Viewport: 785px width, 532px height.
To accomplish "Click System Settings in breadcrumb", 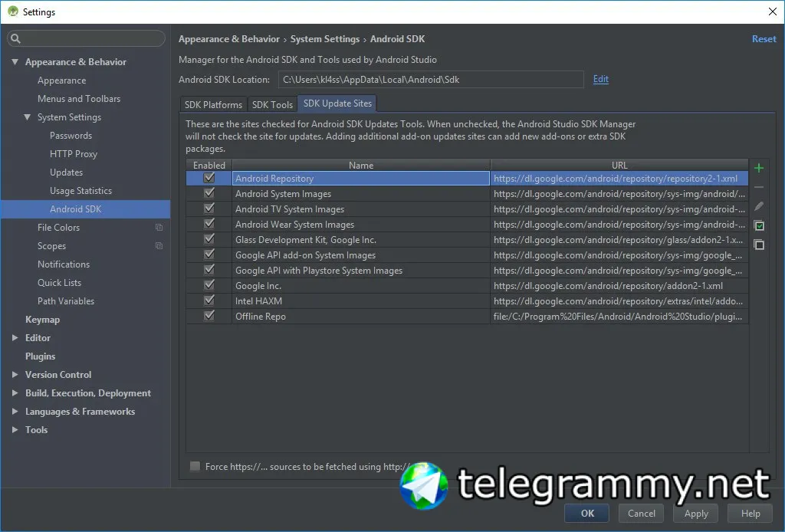I will click(x=325, y=39).
